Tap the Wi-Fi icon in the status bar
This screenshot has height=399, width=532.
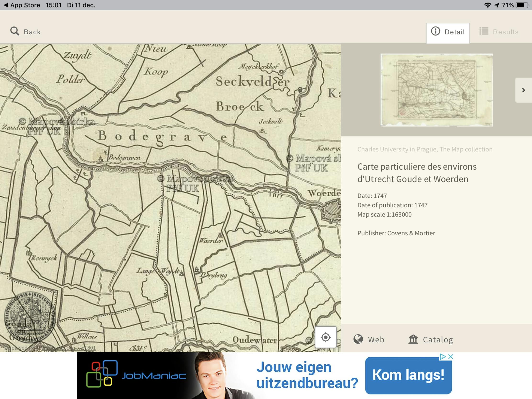pos(488,5)
